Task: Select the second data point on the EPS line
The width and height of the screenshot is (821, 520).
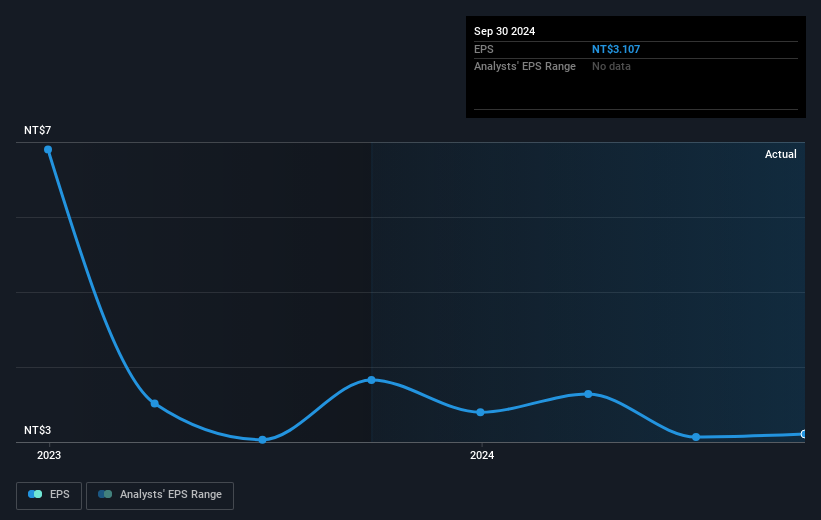Action: click(x=154, y=403)
